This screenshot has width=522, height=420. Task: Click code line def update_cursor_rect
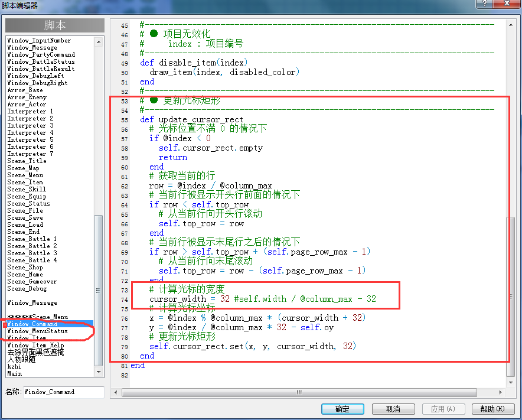point(192,119)
